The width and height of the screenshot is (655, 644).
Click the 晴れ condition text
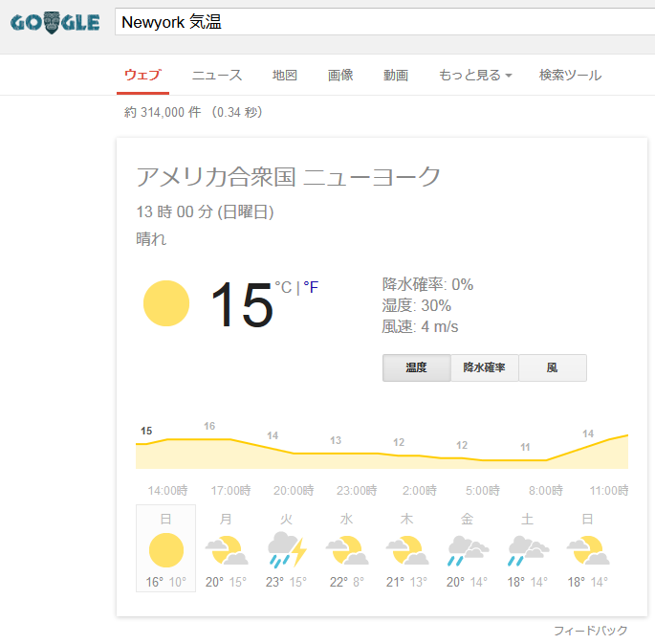[x=151, y=239]
